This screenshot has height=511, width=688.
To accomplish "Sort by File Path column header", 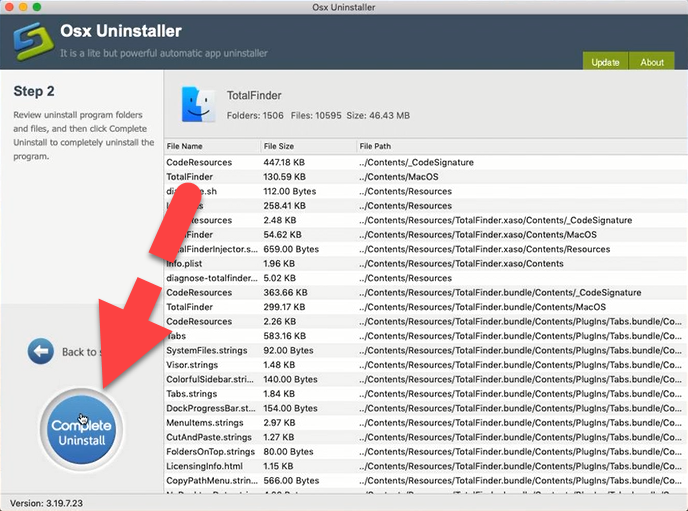I will [522, 146].
